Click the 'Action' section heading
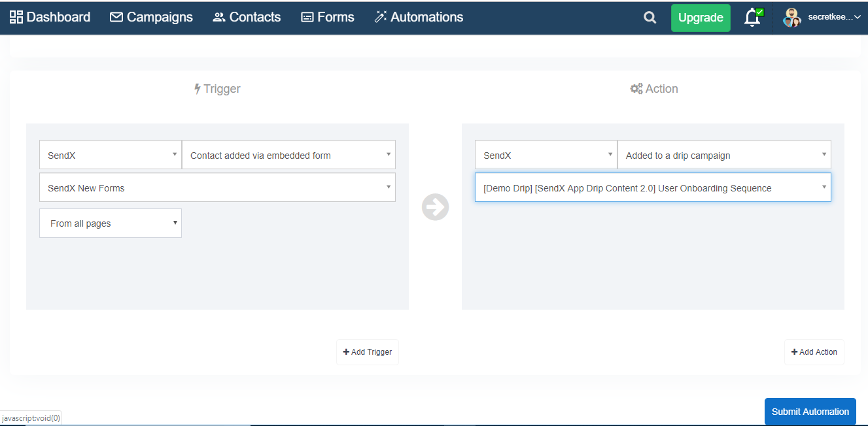This screenshot has height=426, width=868. [x=653, y=89]
